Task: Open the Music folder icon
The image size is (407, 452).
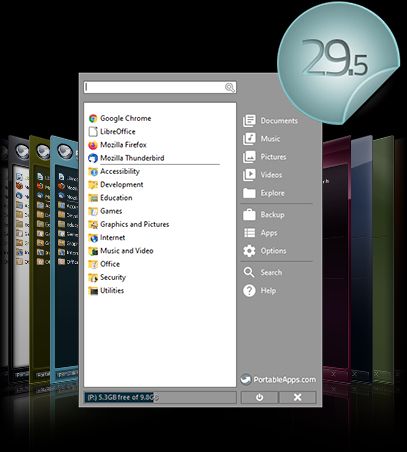Action: point(249,139)
